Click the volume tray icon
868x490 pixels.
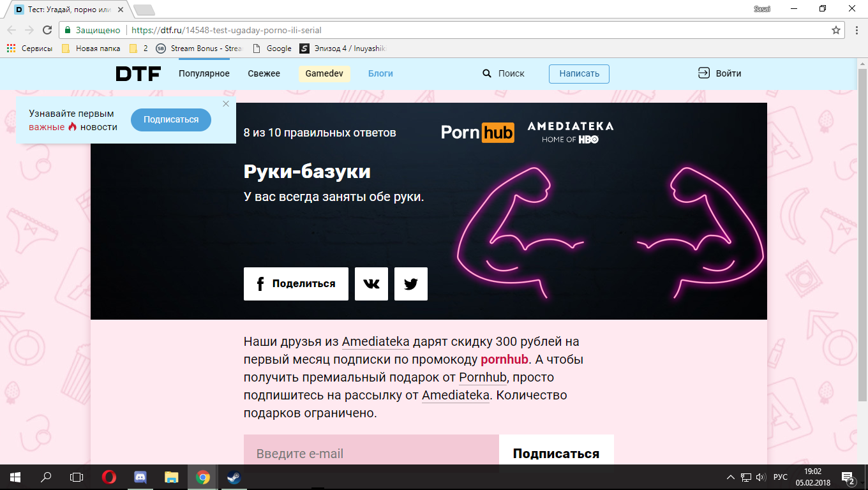click(760, 477)
